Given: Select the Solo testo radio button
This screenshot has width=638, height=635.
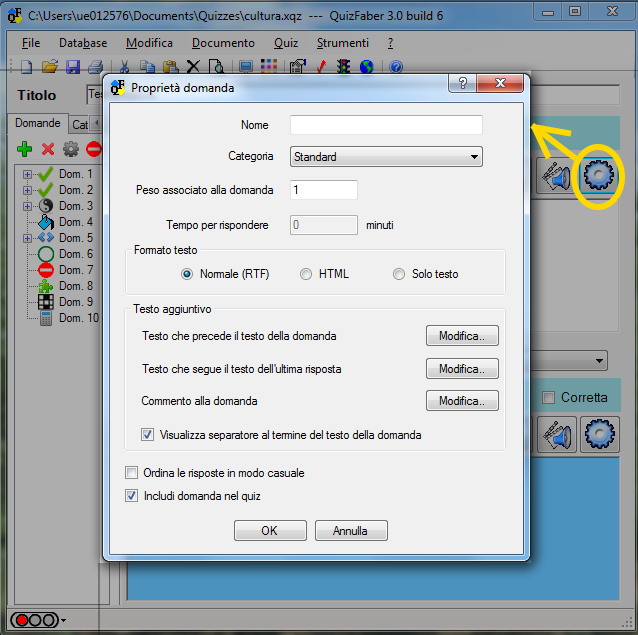Looking at the screenshot, I should pos(399,274).
